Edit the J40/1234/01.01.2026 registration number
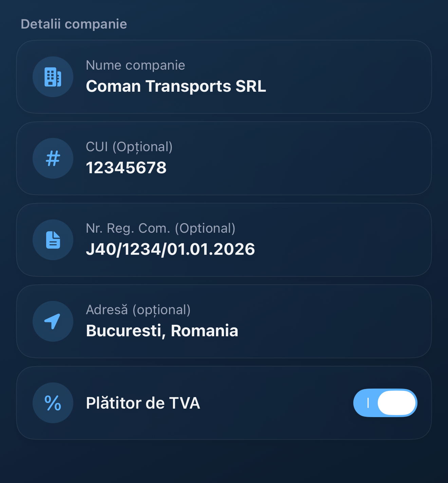Screen dimensions: 448x483 [x=170, y=249]
